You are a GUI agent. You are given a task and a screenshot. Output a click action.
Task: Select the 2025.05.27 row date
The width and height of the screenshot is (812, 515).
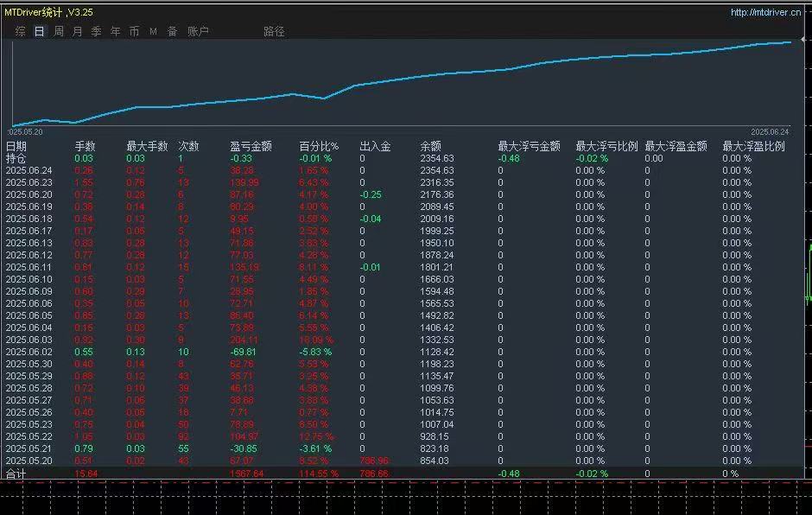[x=29, y=400]
